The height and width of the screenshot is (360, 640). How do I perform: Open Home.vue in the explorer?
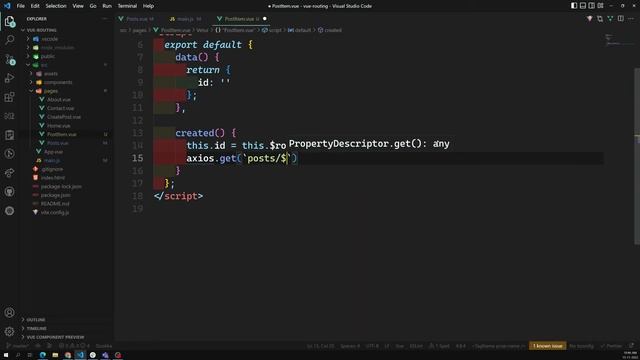tap(58, 126)
